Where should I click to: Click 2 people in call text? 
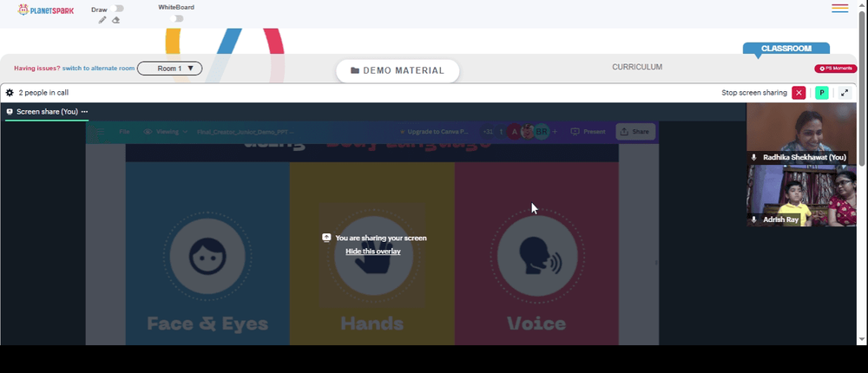click(x=43, y=93)
